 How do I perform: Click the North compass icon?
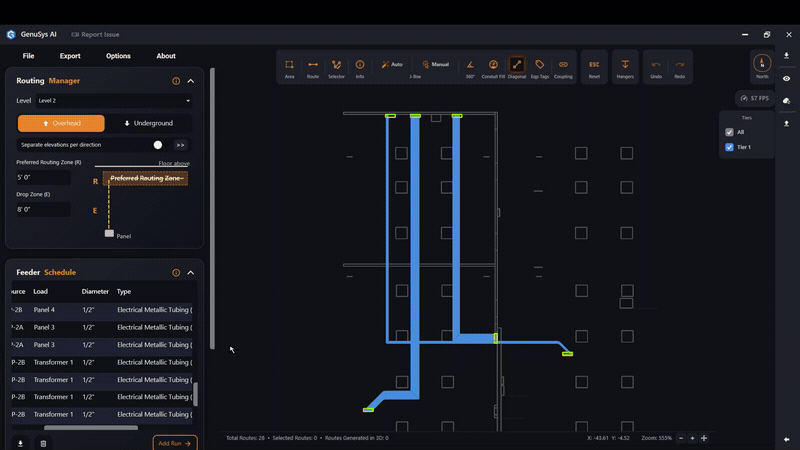click(762, 65)
